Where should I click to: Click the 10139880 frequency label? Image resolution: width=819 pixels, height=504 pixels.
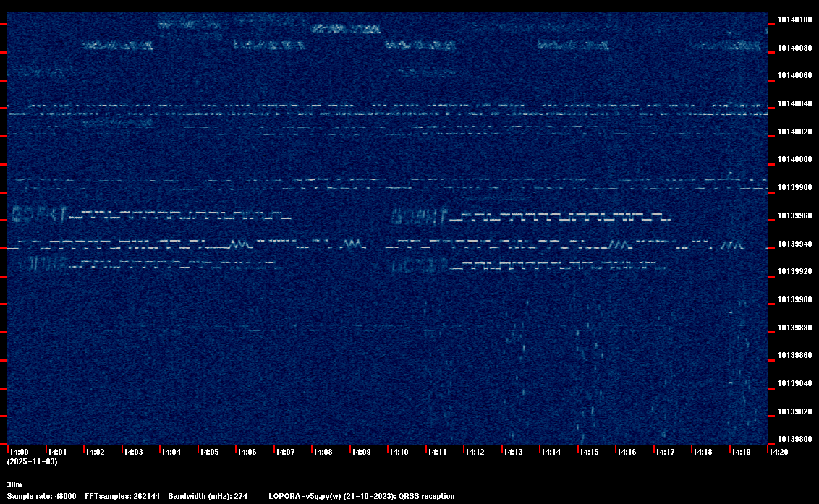pyautogui.click(x=795, y=328)
